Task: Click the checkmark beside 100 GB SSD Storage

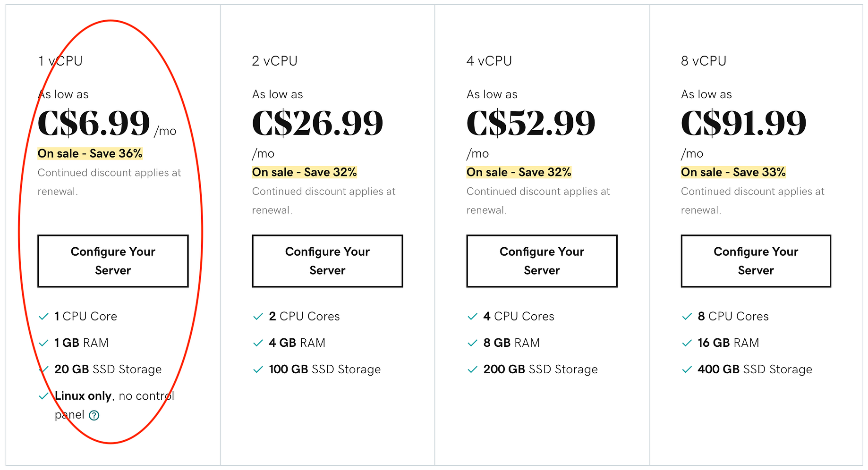Action: pyautogui.click(x=258, y=369)
